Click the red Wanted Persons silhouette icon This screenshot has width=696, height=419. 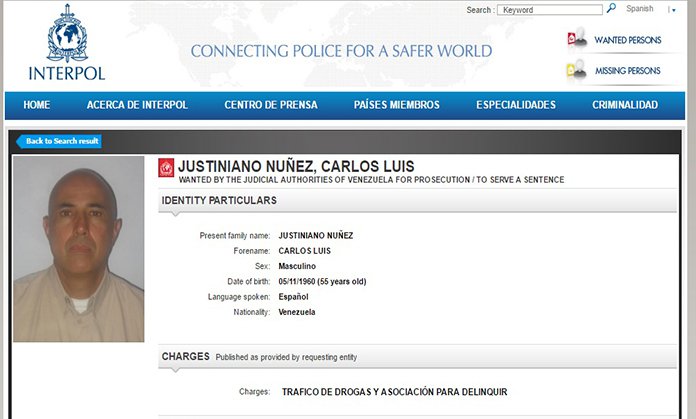tap(577, 39)
